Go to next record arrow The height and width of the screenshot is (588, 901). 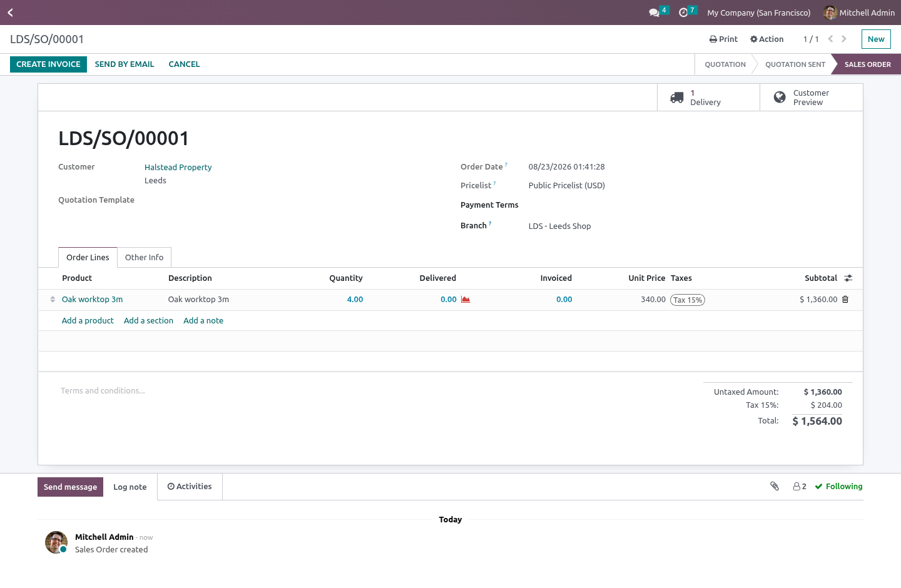point(844,39)
